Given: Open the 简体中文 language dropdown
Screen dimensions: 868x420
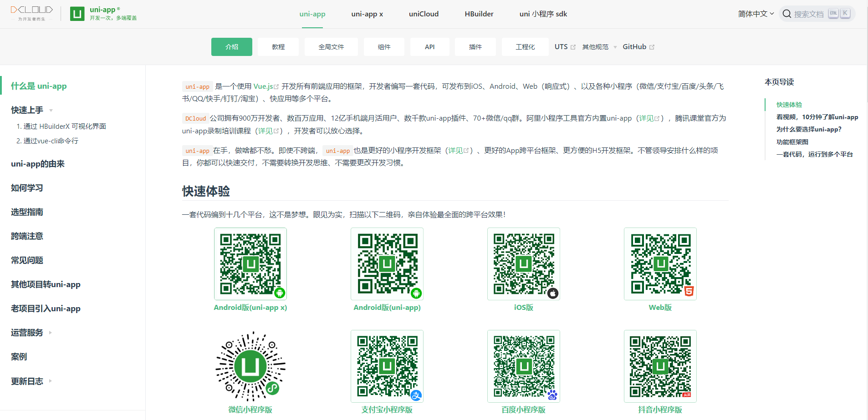Looking at the screenshot, I should click(x=755, y=14).
